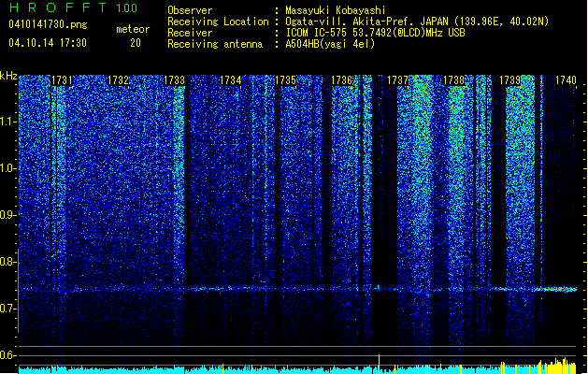Click the 0.6 kHz frequency axis label

[x=7, y=355]
